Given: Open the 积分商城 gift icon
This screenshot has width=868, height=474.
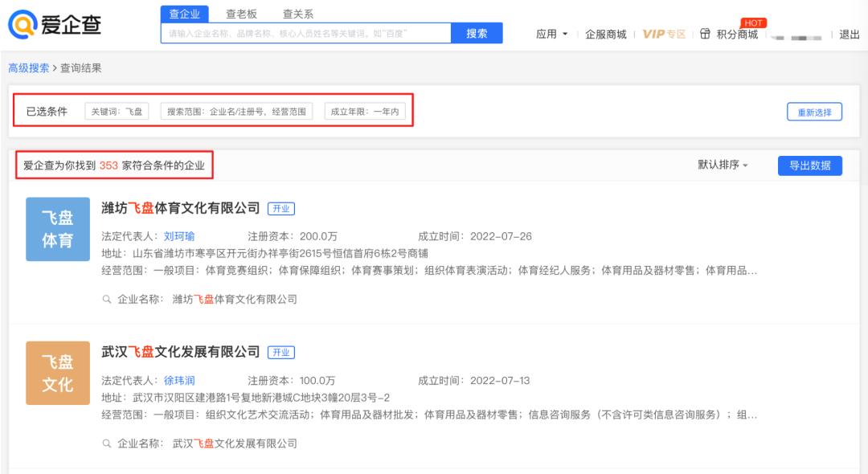Looking at the screenshot, I should coord(705,35).
